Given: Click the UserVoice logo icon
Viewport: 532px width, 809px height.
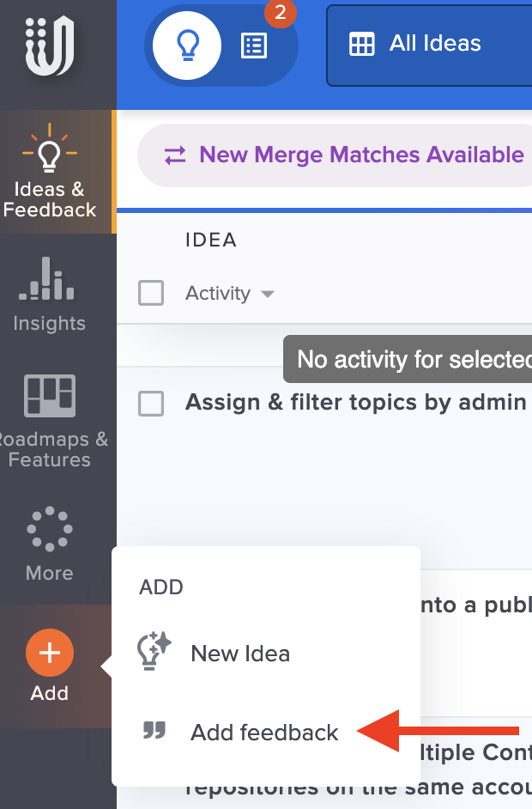Looking at the screenshot, I should pyautogui.click(x=50, y=45).
